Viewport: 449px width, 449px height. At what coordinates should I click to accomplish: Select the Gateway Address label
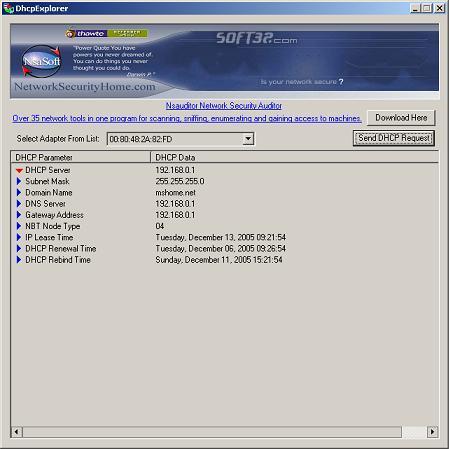tap(54, 215)
